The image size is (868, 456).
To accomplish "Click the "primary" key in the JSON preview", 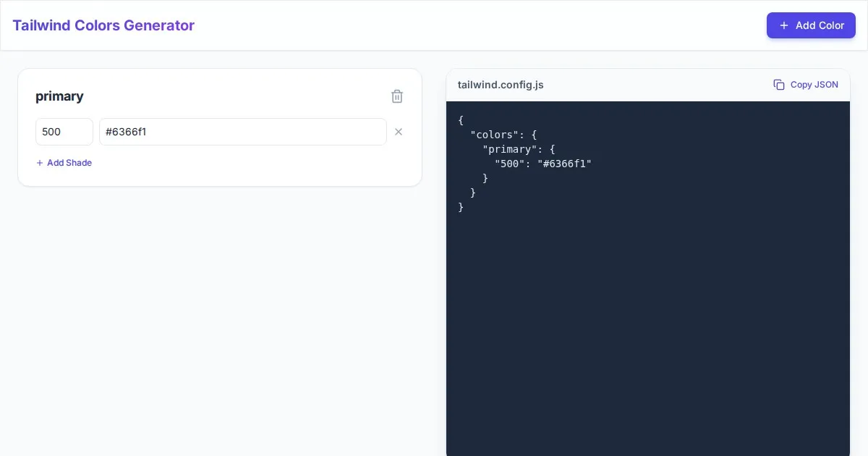I will point(509,149).
